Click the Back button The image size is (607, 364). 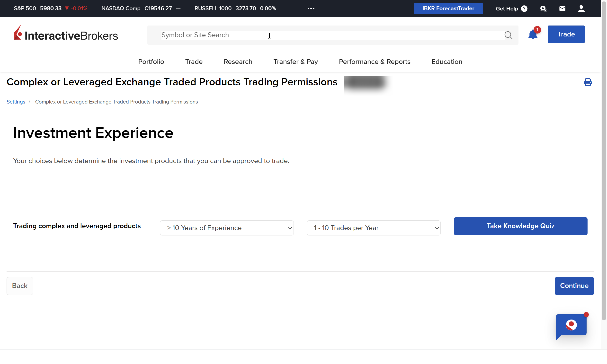(20, 286)
